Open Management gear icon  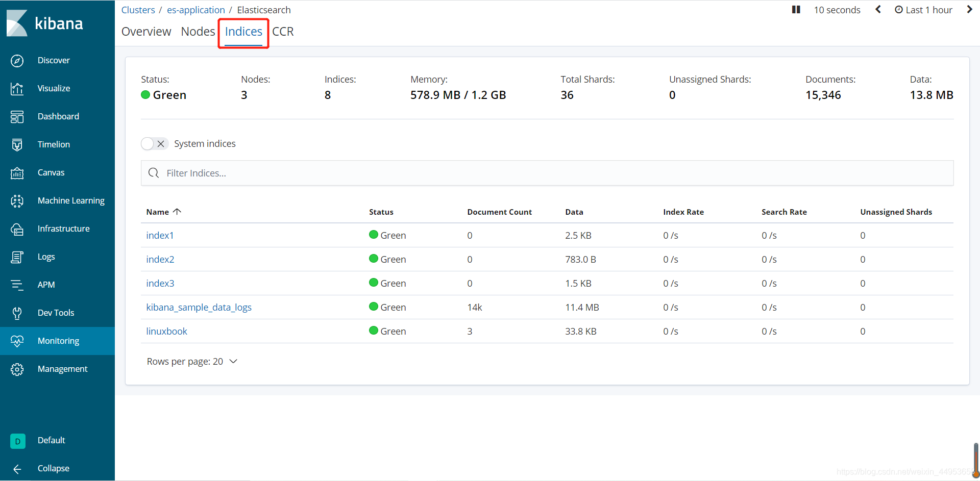pyautogui.click(x=17, y=369)
